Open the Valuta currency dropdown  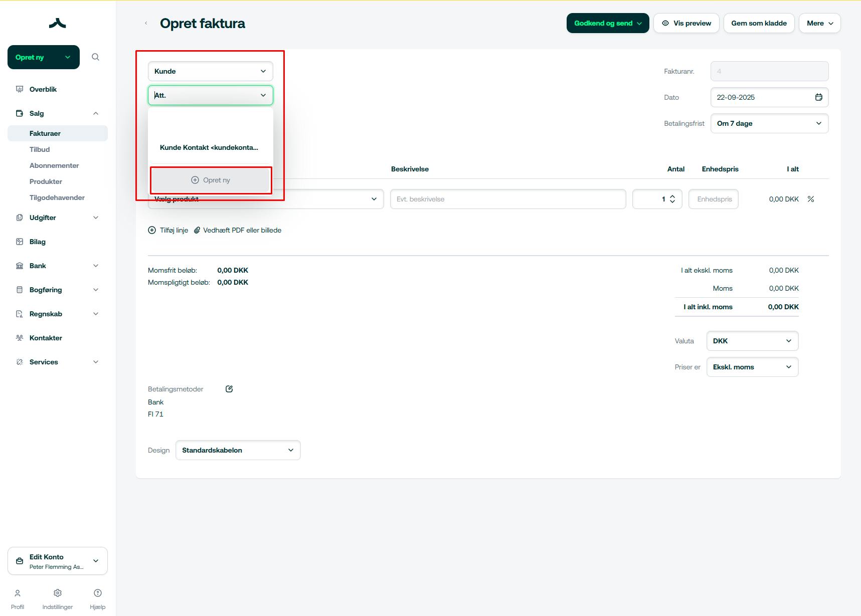coord(752,341)
